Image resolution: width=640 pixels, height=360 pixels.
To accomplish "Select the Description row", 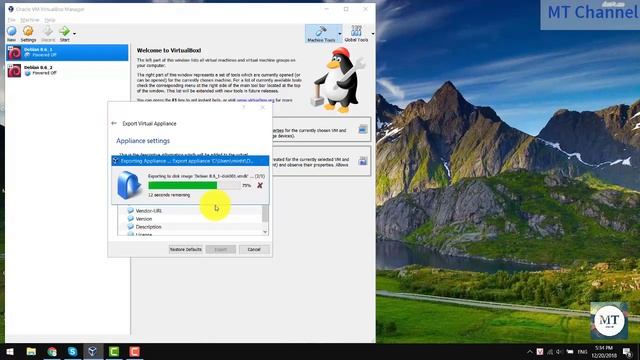I will [190, 227].
